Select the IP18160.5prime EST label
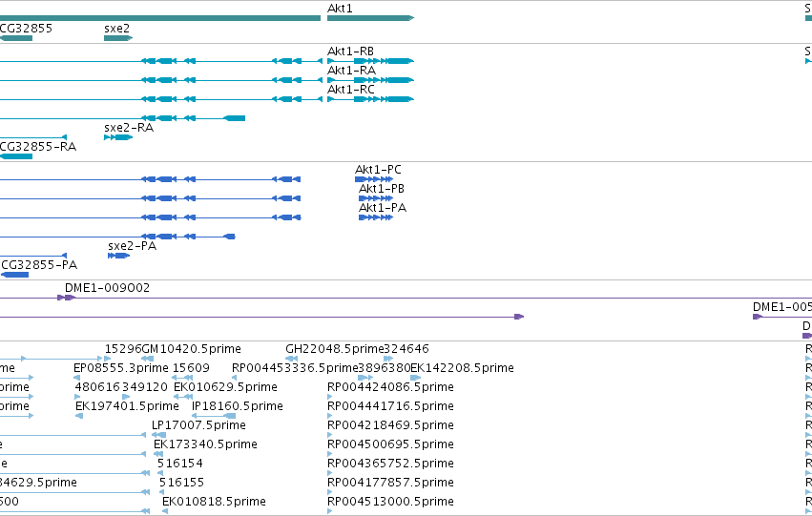812x516 pixels. pos(238,406)
